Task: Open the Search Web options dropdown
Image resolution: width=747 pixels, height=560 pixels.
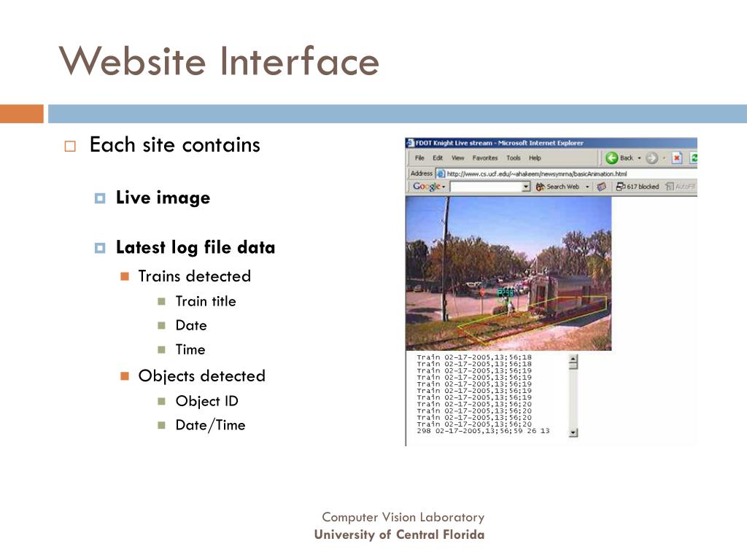Action: [587, 187]
